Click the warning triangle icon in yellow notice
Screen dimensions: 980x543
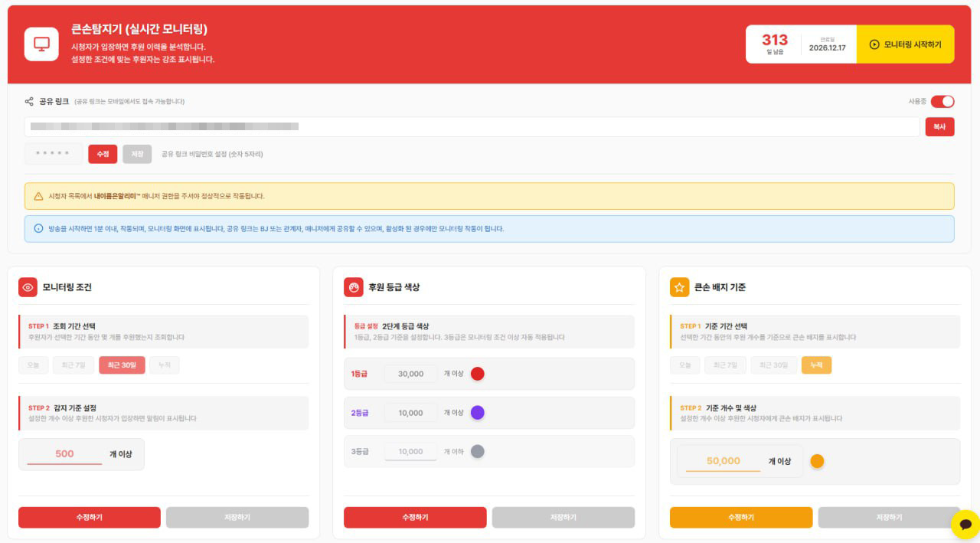(38, 196)
